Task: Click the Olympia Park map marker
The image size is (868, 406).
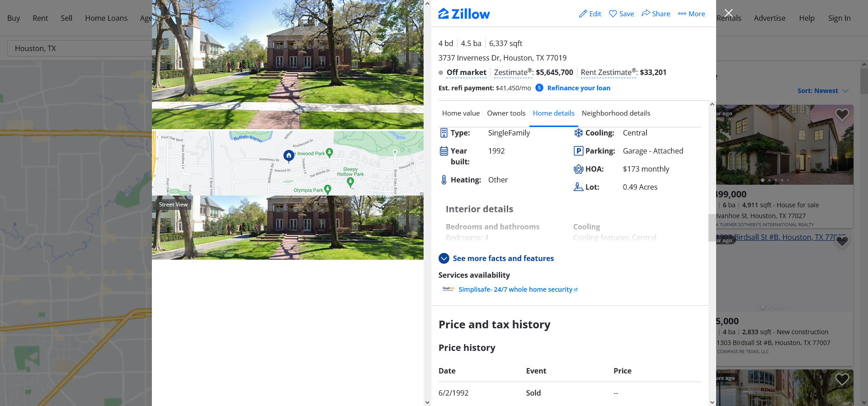Action: point(328,190)
